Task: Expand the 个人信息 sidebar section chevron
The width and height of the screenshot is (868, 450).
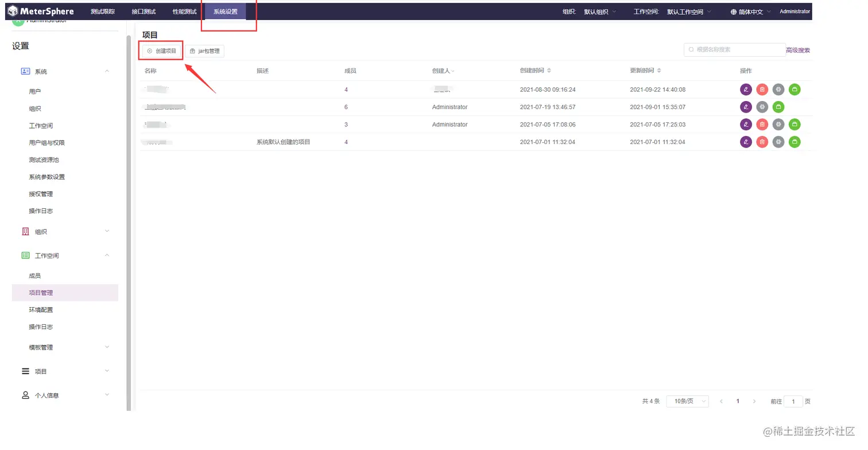Action: point(107,395)
